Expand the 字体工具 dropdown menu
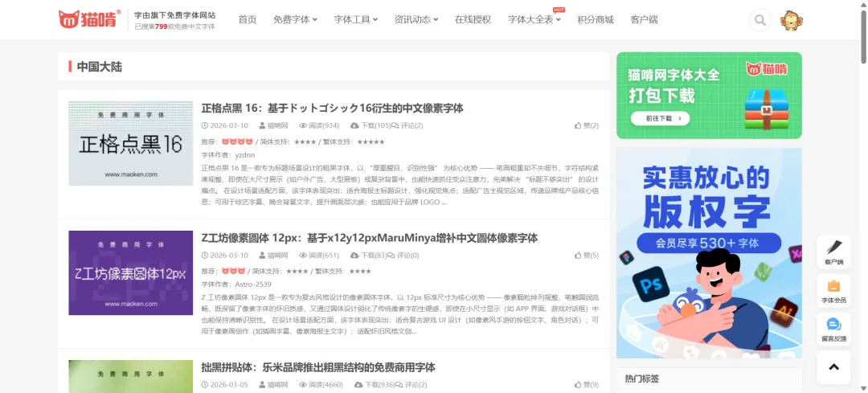The image size is (868, 393). coord(356,19)
